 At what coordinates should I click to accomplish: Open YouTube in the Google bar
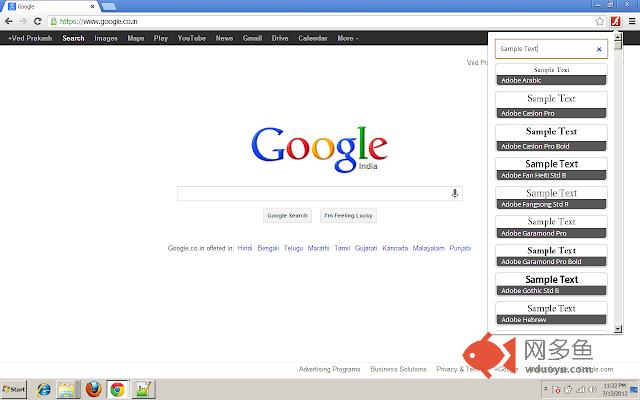click(191, 38)
